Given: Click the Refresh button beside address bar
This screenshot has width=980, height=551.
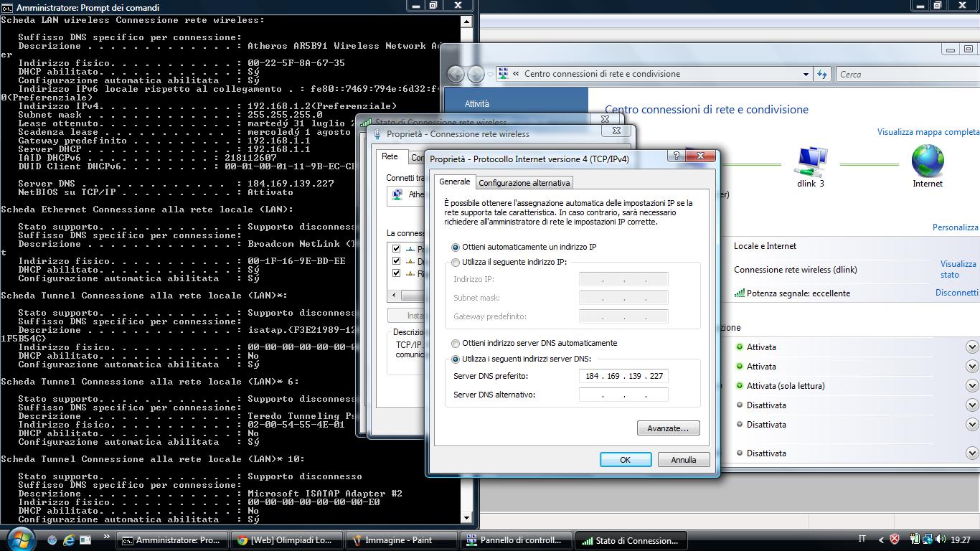Looking at the screenshot, I should pyautogui.click(x=822, y=74).
